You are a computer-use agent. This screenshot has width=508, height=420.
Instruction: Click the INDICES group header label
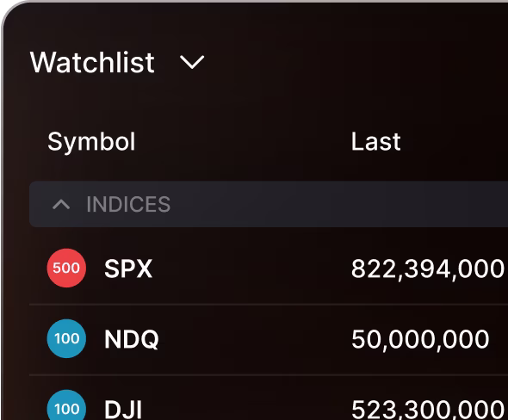(128, 204)
